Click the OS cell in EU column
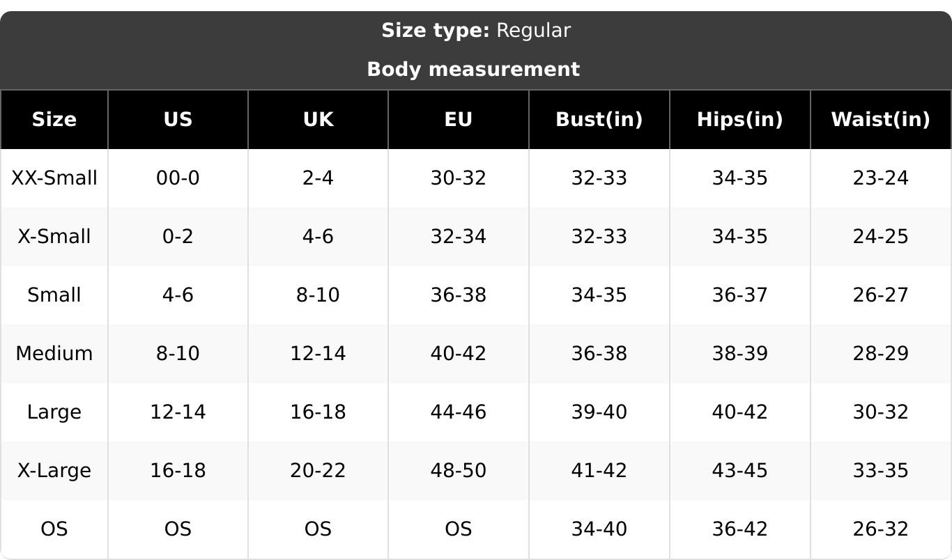952x560 pixels. pos(458,529)
